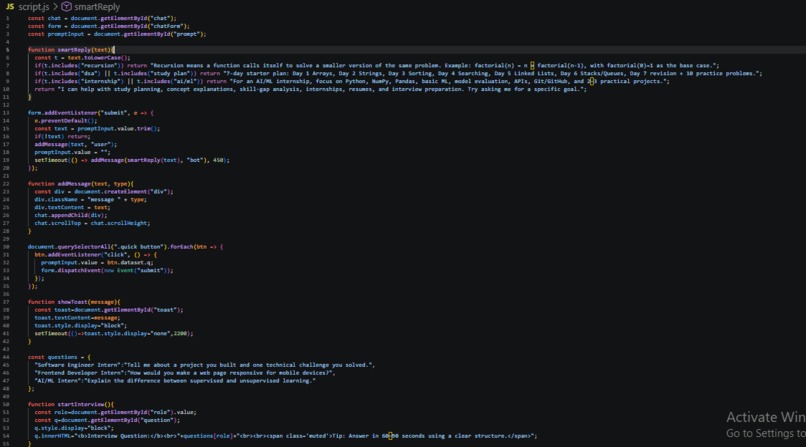Click 'promptInput.value = btn.dataset.q;' line

(97, 262)
